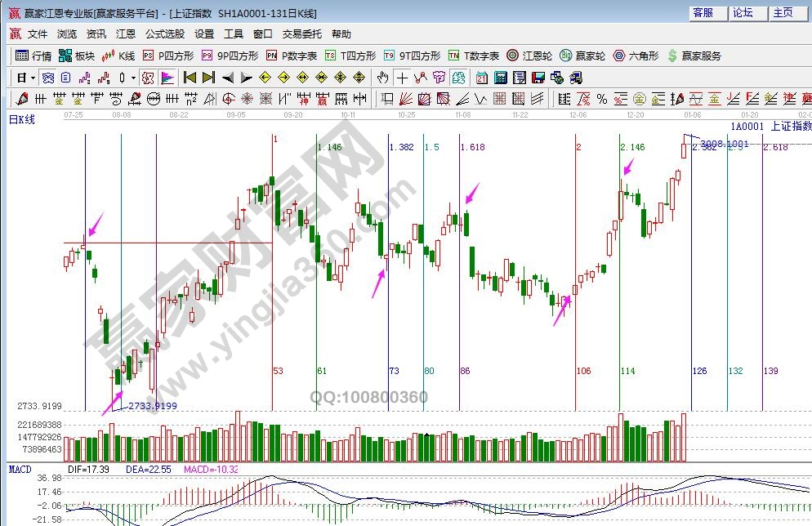This screenshot has height=526, width=812.
Task: Open the 公式选股 menu
Action: point(165,34)
